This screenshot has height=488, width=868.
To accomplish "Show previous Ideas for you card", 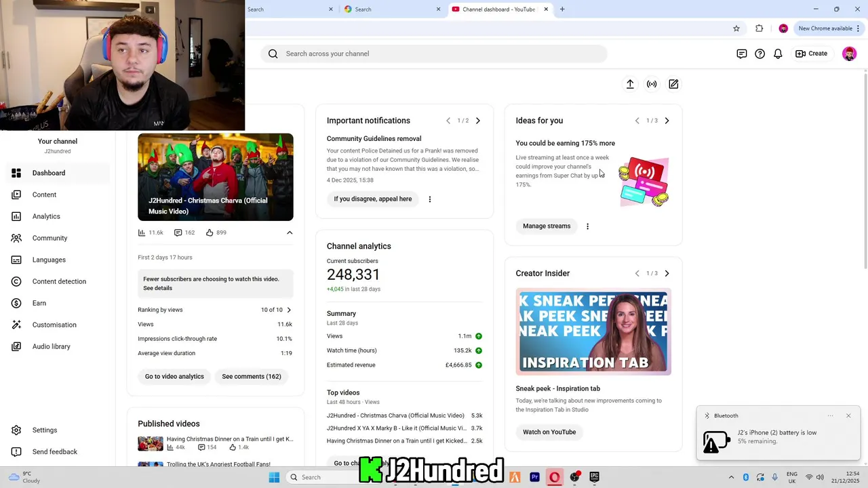I will point(637,121).
